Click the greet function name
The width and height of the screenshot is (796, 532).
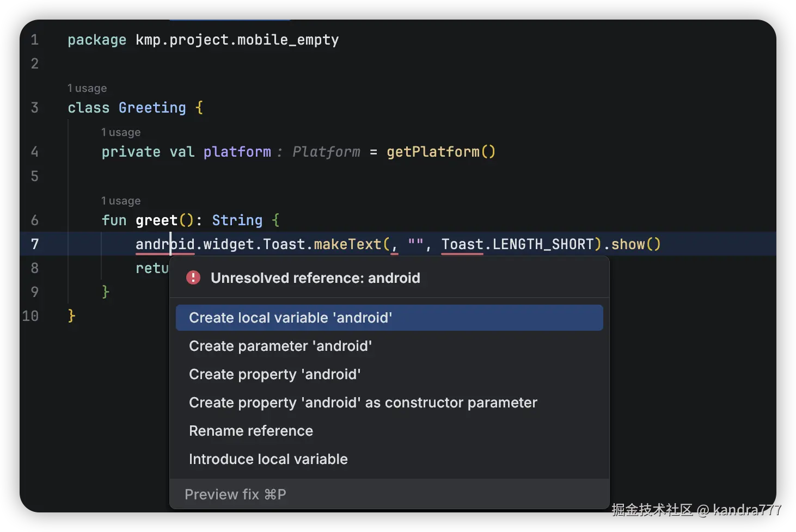point(157,220)
